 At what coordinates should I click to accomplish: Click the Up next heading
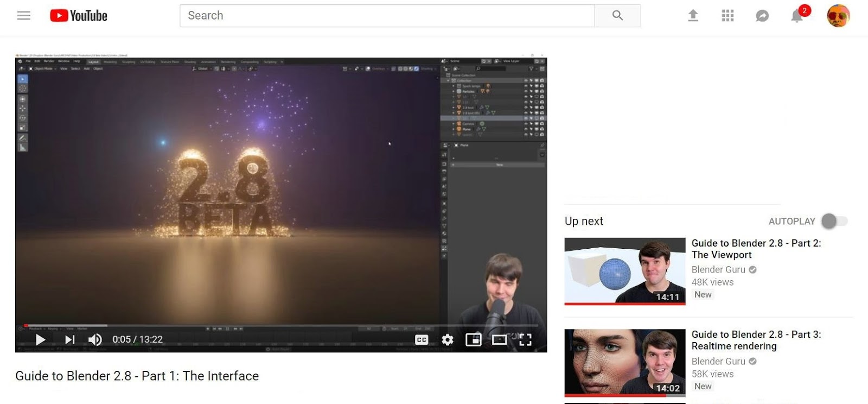click(584, 221)
